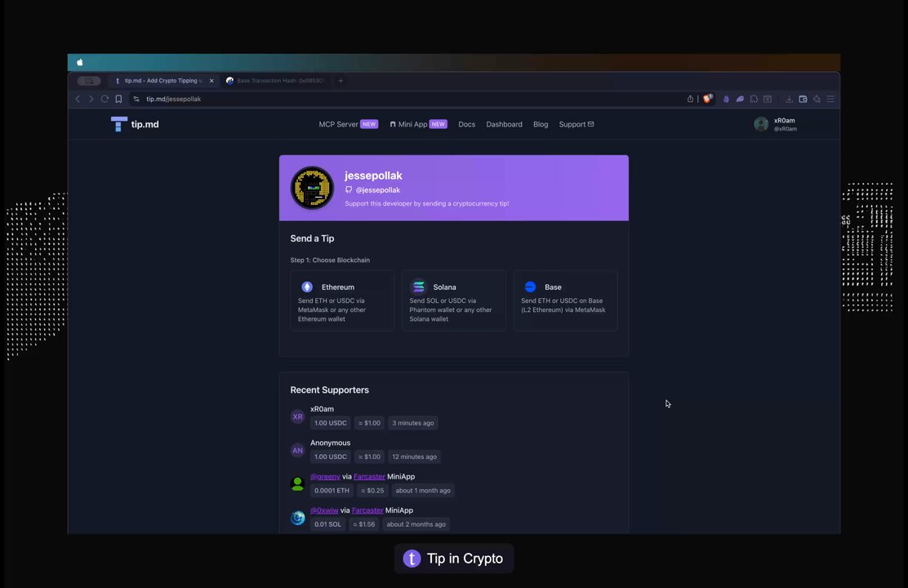908x588 pixels.
Task: Open a new browser tab
Action: pyautogui.click(x=340, y=81)
